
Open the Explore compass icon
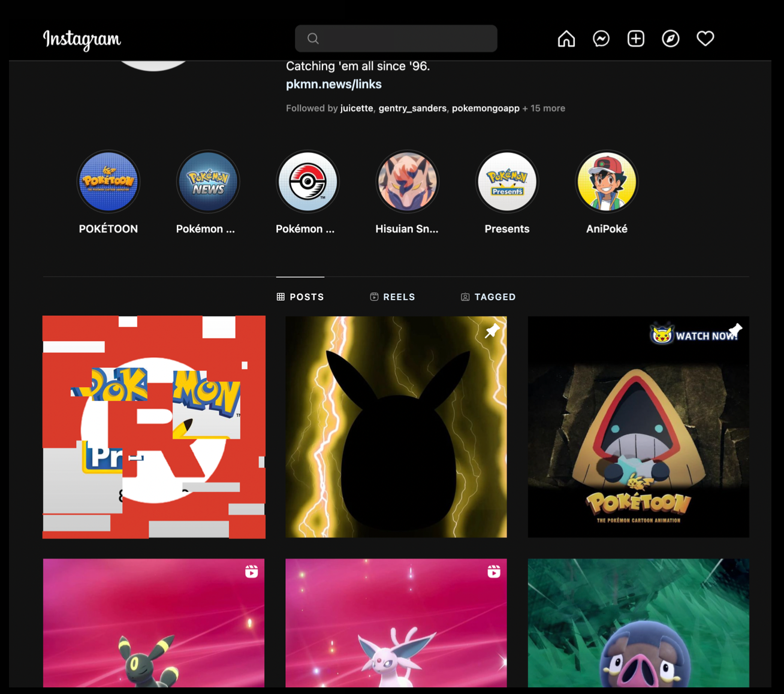(x=670, y=38)
